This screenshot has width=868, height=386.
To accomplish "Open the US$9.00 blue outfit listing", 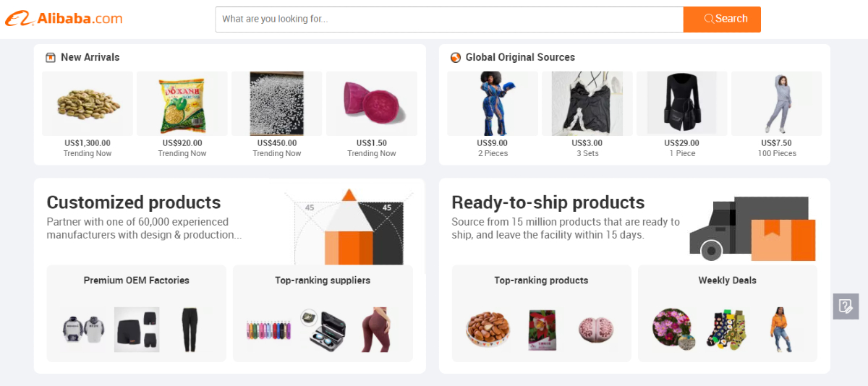I will [x=493, y=103].
